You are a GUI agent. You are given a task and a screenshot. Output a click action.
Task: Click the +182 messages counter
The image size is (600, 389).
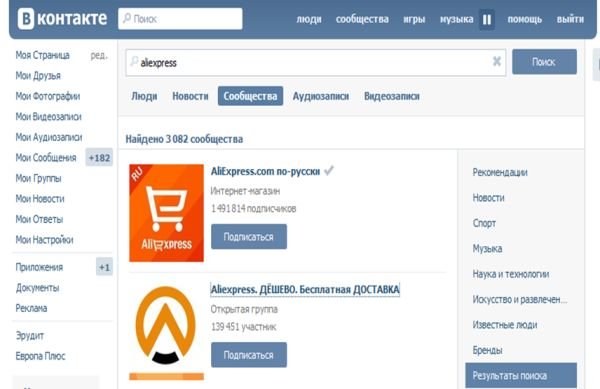pos(99,158)
